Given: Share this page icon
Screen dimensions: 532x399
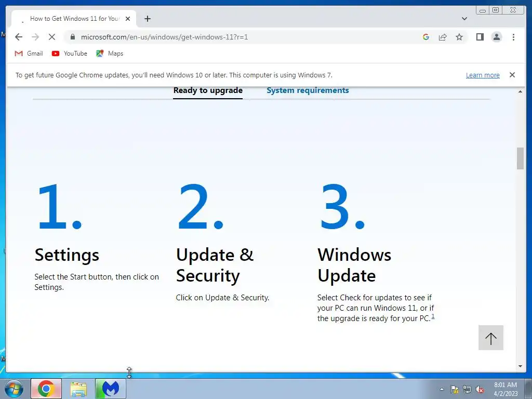Looking at the screenshot, I should [x=443, y=37].
